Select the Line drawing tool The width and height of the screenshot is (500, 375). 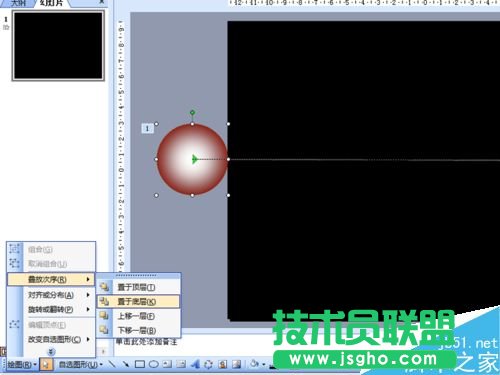(x=112, y=364)
